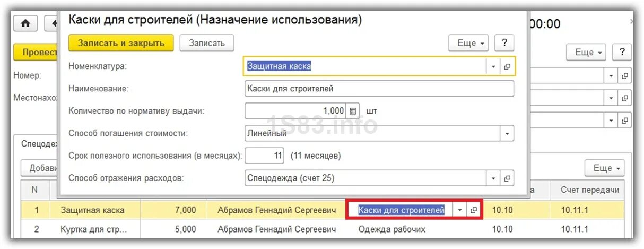Click help question mark in background window
The width and height of the screenshot is (644, 249).
(622, 52)
